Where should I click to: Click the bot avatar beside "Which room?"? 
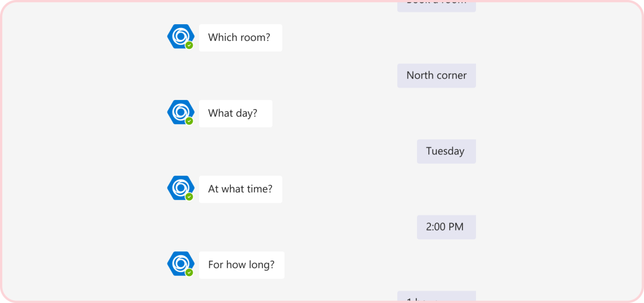point(180,37)
